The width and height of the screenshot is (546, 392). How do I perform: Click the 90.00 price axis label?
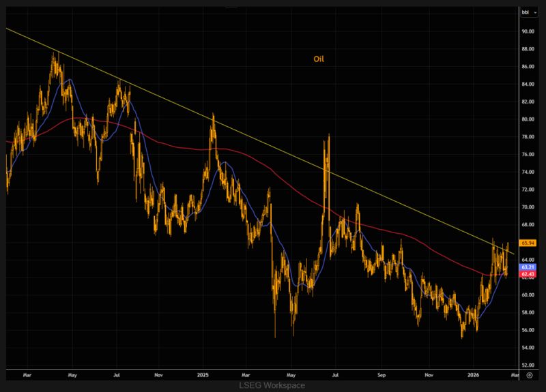click(528, 31)
